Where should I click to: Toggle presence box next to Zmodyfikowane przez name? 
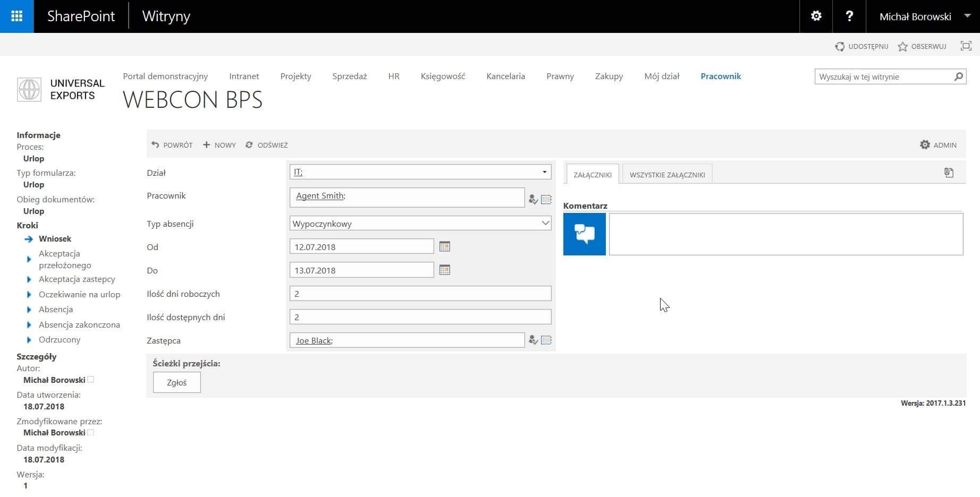[x=90, y=432]
